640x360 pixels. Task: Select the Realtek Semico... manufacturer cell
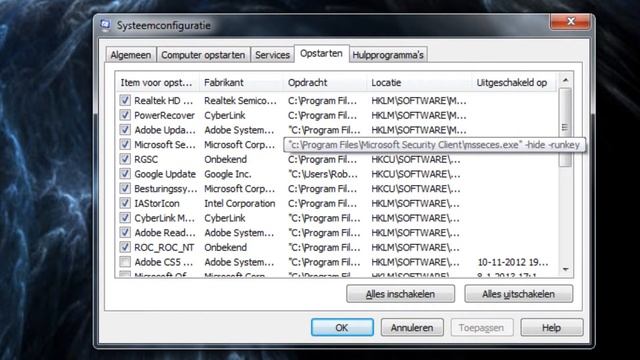click(x=240, y=100)
